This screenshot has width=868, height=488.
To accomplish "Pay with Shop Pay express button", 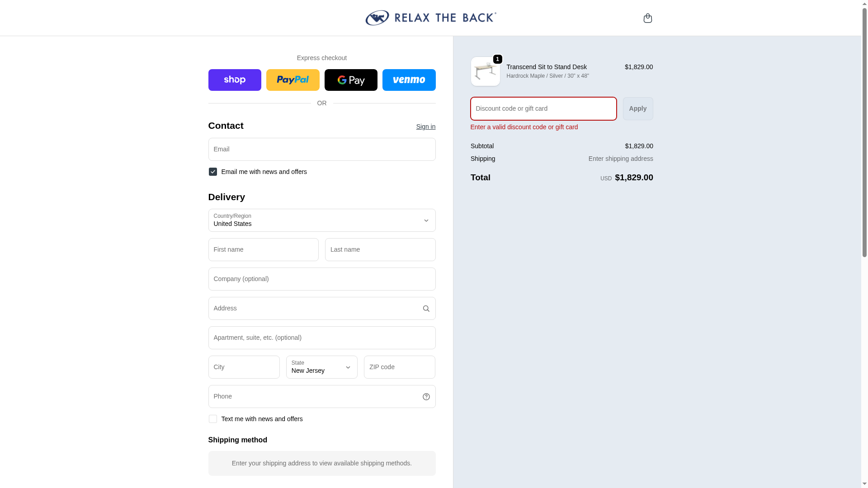I will pyautogui.click(x=235, y=80).
